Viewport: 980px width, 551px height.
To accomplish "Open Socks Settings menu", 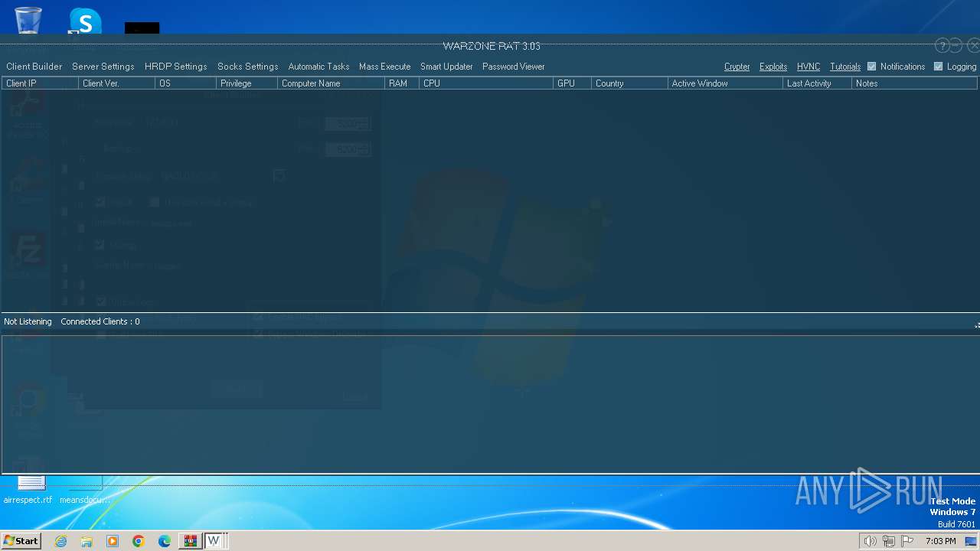I will (247, 67).
